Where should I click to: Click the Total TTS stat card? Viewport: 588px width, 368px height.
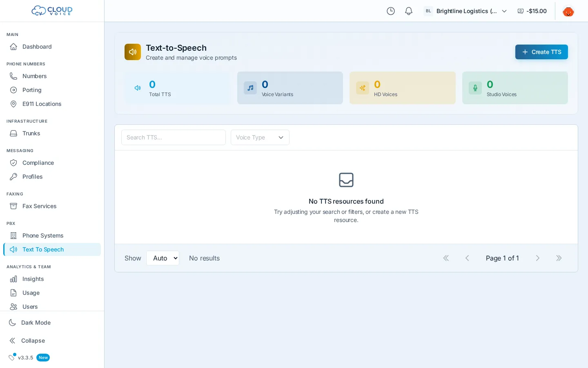(178, 88)
